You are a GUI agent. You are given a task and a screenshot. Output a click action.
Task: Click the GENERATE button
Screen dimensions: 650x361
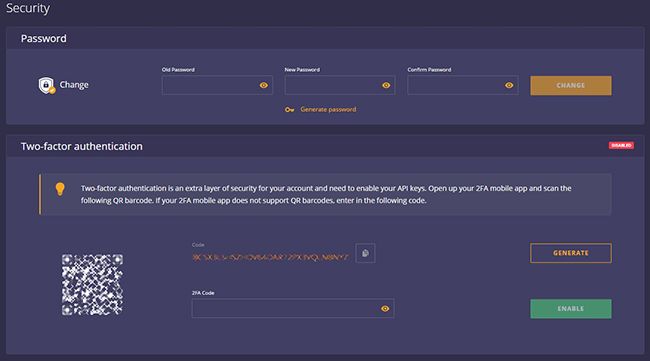pos(571,253)
